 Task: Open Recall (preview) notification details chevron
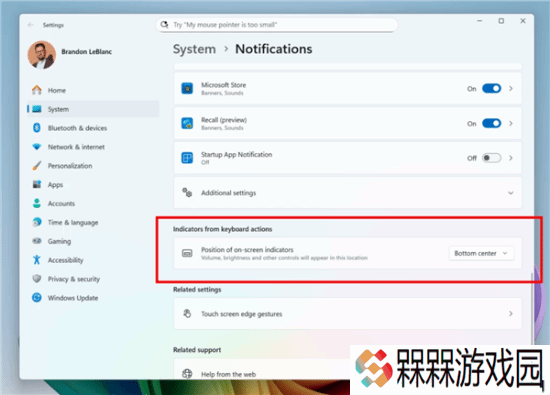(x=511, y=123)
